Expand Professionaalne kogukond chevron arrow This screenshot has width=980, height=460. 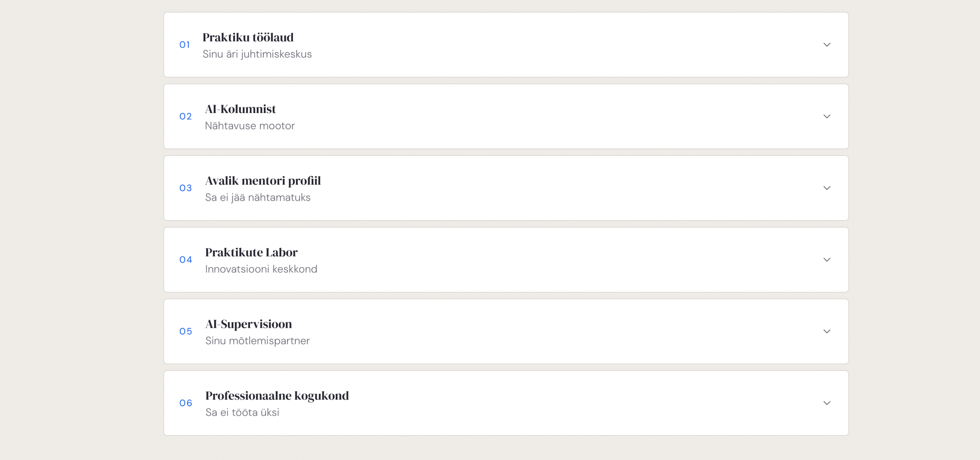[x=826, y=403]
